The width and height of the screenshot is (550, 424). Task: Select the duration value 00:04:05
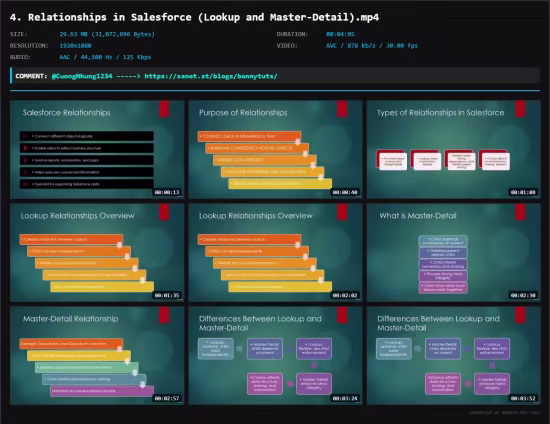(x=340, y=34)
